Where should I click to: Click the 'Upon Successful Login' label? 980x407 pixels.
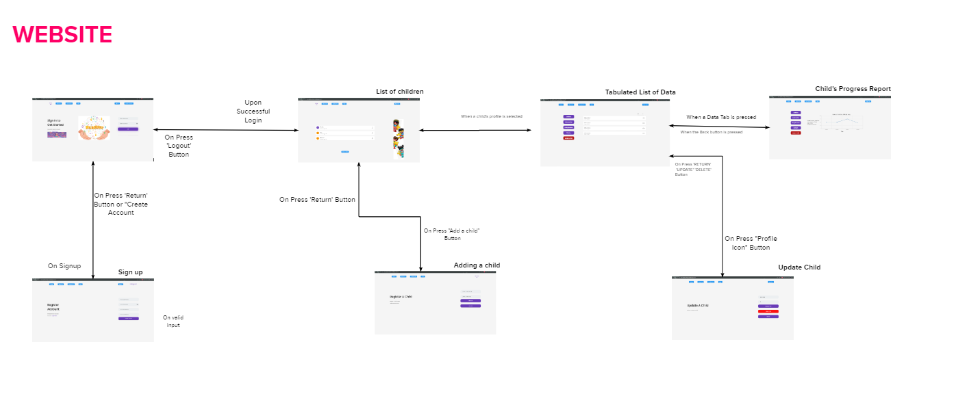coord(253,111)
